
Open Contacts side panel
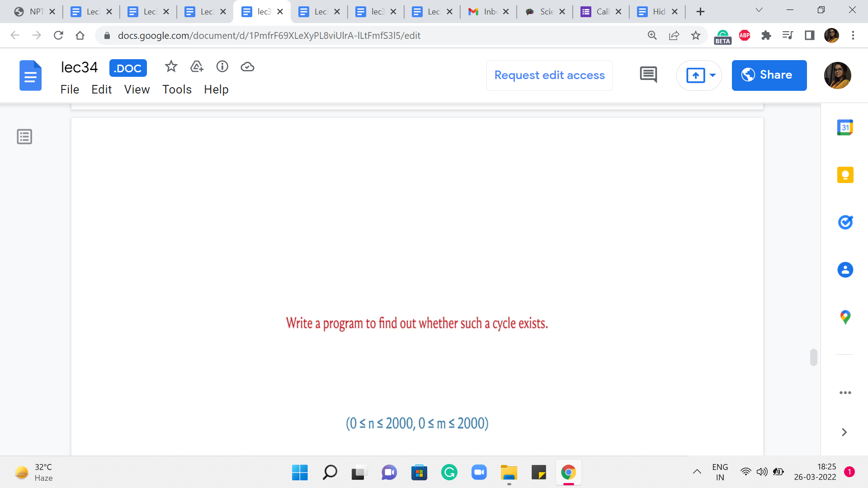tap(844, 270)
